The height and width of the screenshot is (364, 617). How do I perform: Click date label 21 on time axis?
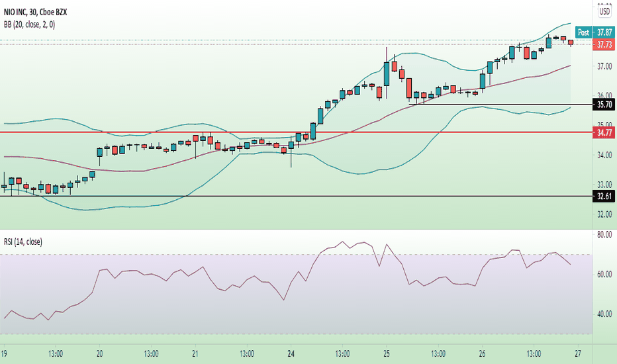(x=195, y=354)
